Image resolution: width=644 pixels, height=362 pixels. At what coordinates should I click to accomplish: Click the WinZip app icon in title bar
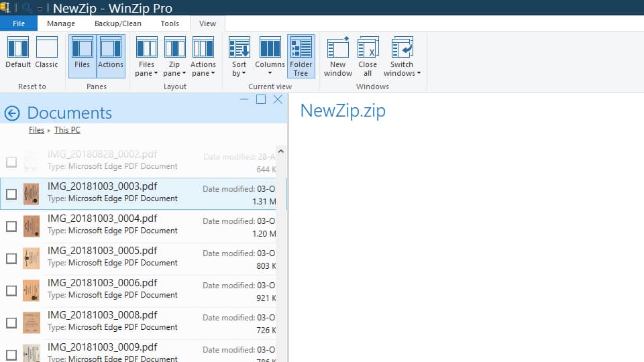click(5, 7)
